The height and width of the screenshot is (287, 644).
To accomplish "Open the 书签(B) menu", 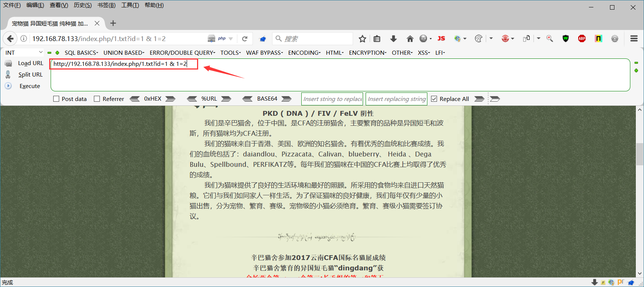I will click(x=106, y=5).
